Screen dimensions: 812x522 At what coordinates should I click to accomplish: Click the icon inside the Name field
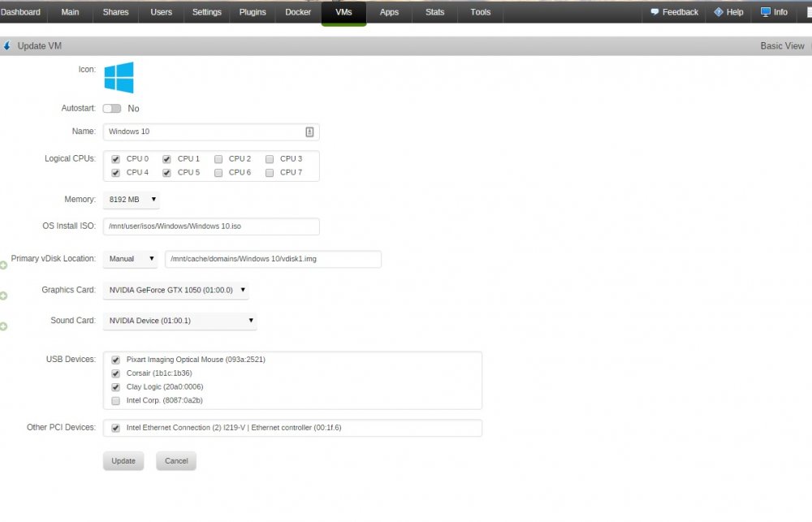[x=309, y=132]
